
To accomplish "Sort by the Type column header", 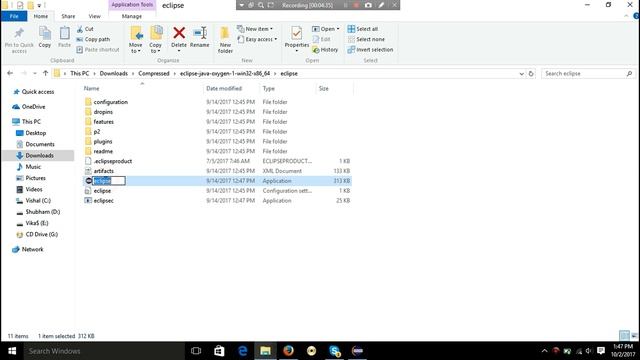I will coord(269,88).
